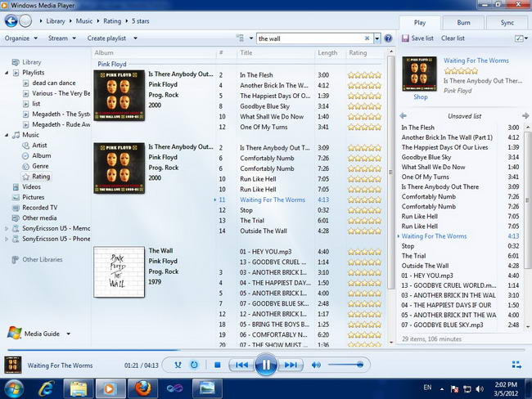The width and height of the screenshot is (532, 399).
Task: Toggle shuffle mode
Action: (x=178, y=365)
